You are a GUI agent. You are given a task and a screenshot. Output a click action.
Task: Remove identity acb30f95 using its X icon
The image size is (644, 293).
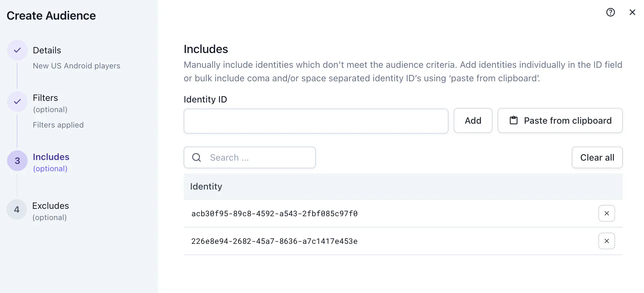[x=606, y=213]
